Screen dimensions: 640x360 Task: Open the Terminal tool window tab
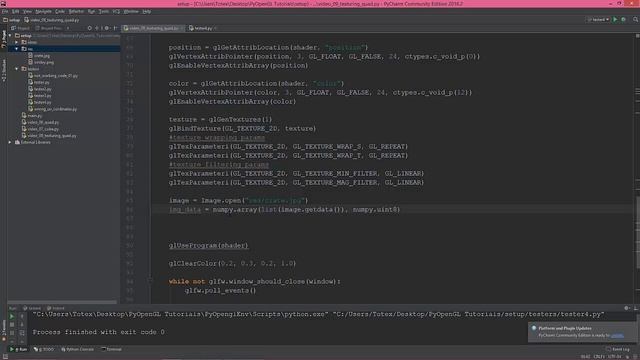(x=111, y=349)
